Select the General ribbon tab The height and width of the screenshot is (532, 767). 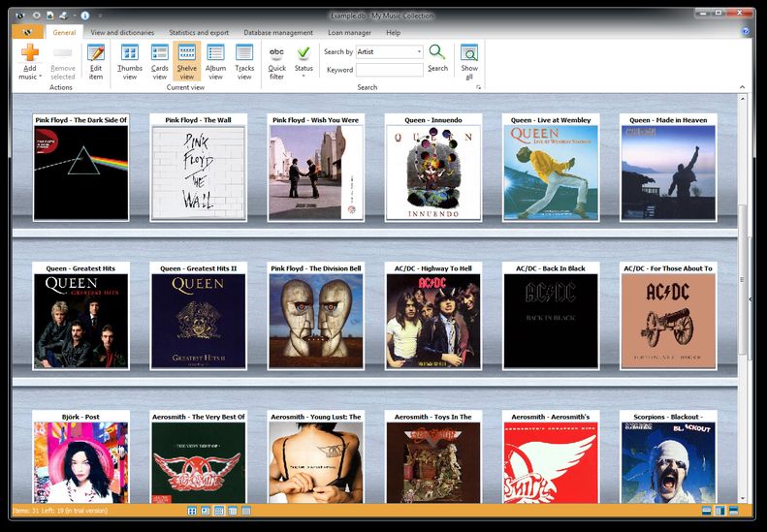coord(64,33)
